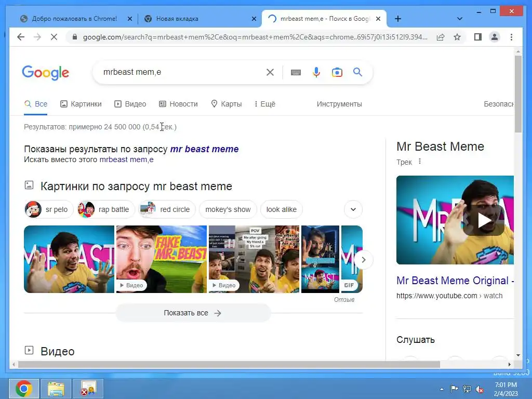Select the 'Все' results tab
Viewport: 532px width, 399px height.
coord(36,104)
